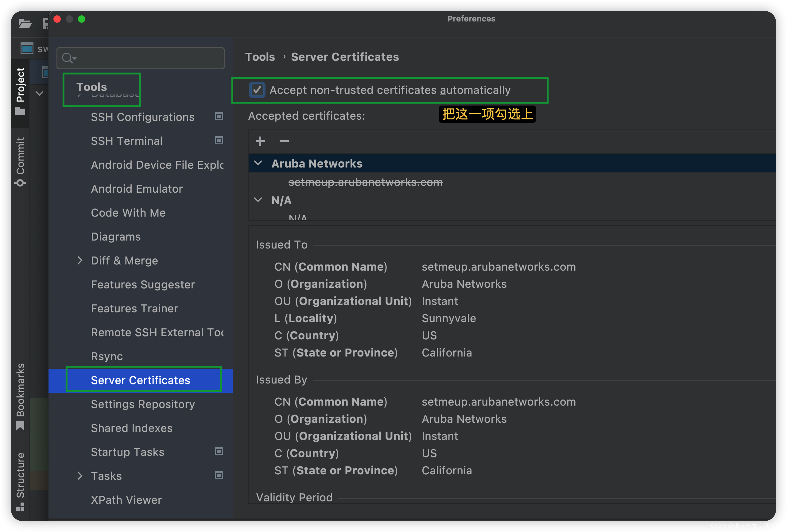787x532 pixels.
Task: Open the Bookmarks tool window tab
Action: coord(20,397)
